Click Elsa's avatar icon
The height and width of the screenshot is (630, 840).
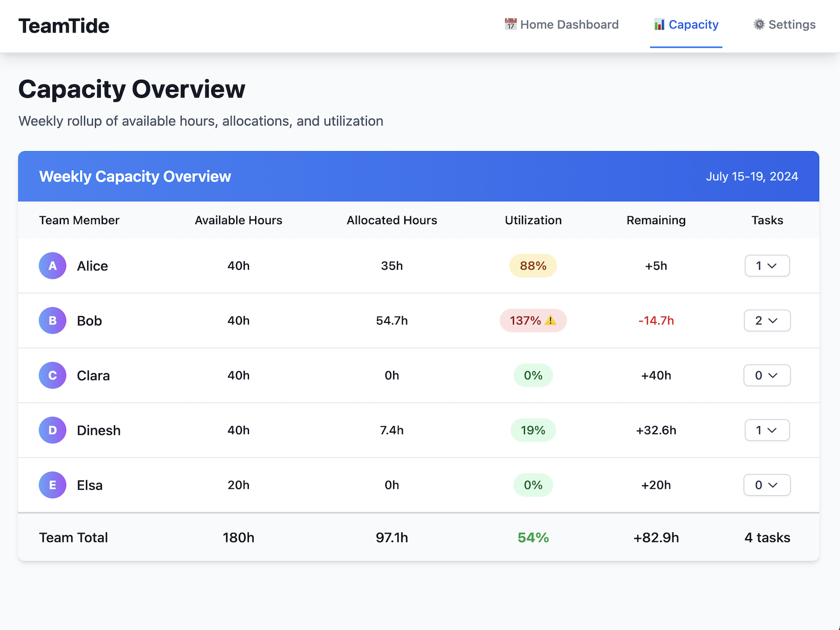point(52,485)
